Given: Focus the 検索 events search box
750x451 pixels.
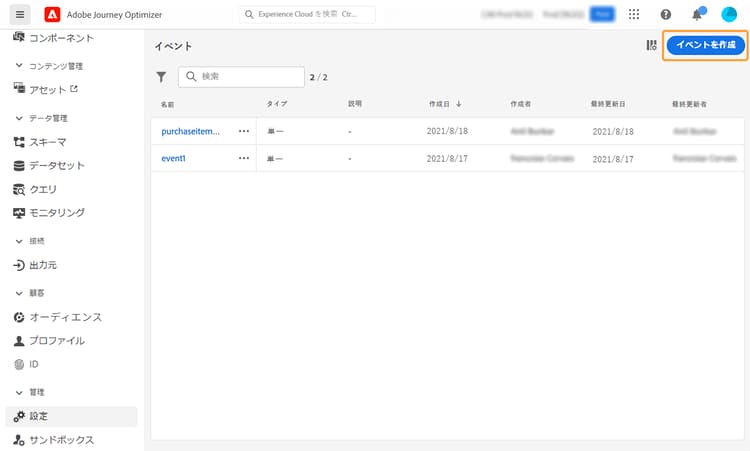Looking at the screenshot, I should click(241, 77).
